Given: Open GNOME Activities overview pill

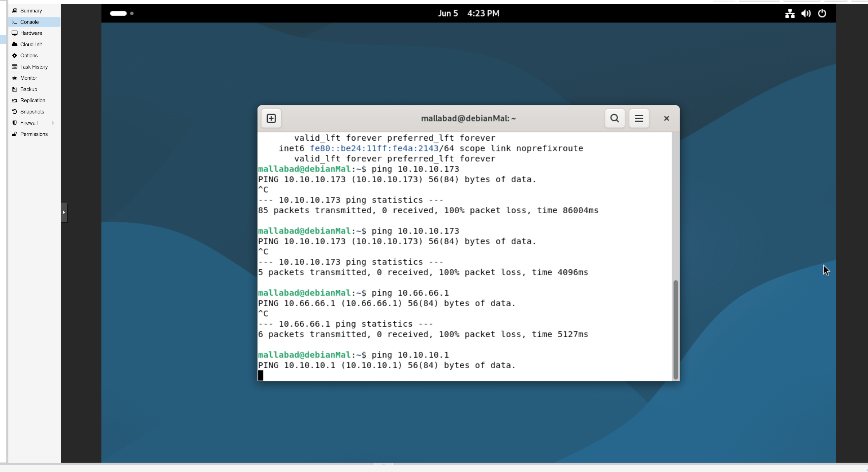Looking at the screenshot, I should coord(119,14).
